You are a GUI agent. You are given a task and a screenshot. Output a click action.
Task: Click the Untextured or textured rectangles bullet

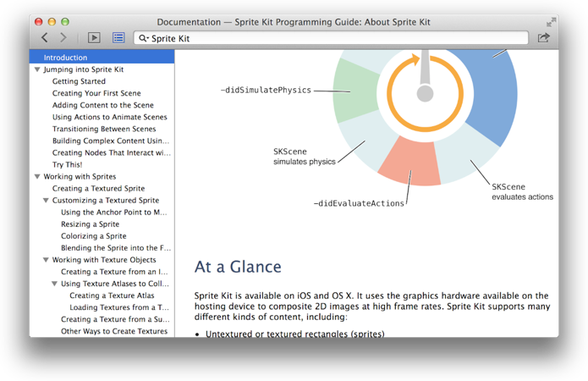pos(294,334)
